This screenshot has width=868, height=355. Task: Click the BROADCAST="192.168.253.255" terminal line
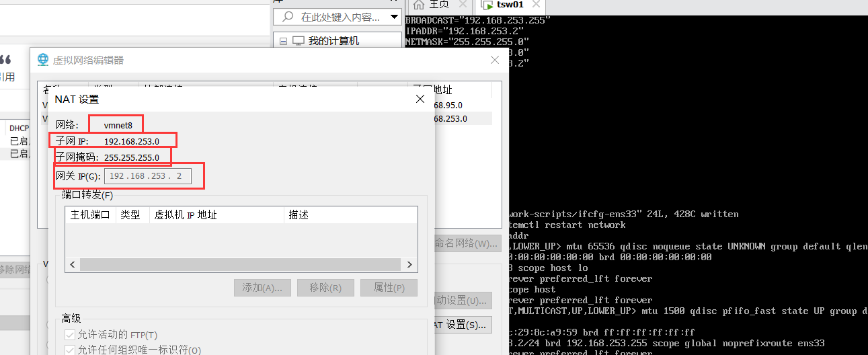point(478,20)
